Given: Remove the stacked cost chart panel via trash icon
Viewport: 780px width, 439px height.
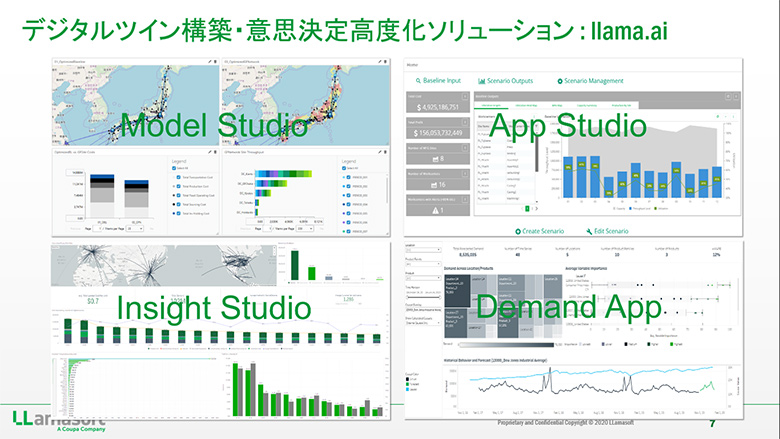Looking at the screenshot, I should click(x=215, y=152).
